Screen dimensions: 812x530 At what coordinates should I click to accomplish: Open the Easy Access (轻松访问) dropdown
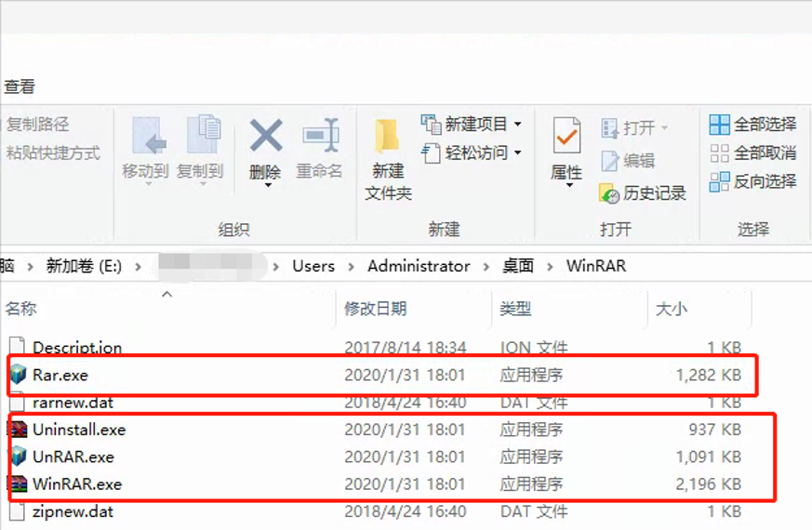(518, 152)
